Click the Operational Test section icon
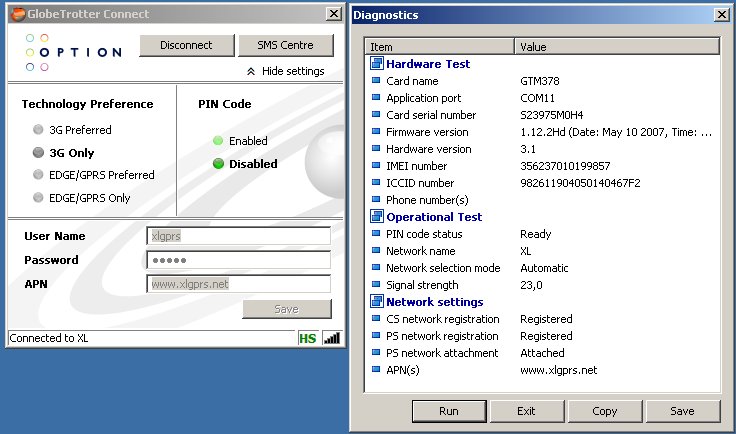 377,217
